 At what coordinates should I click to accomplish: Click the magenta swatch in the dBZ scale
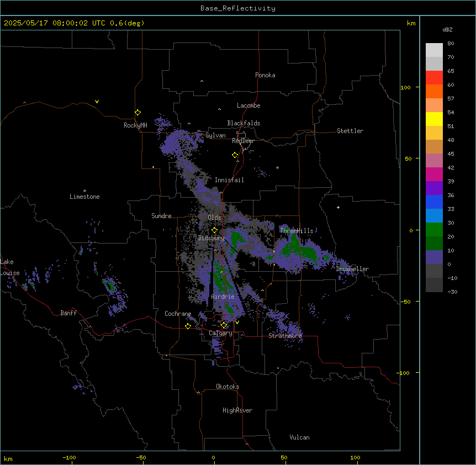point(434,174)
